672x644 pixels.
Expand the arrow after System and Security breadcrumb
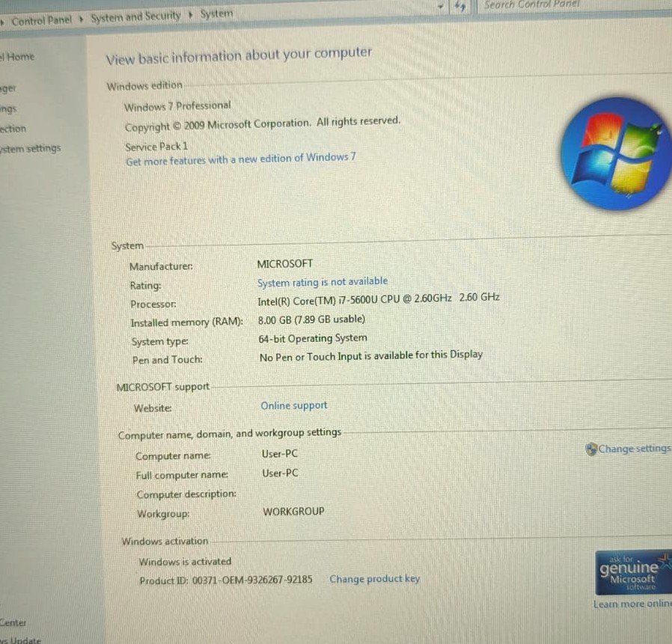tap(191, 15)
